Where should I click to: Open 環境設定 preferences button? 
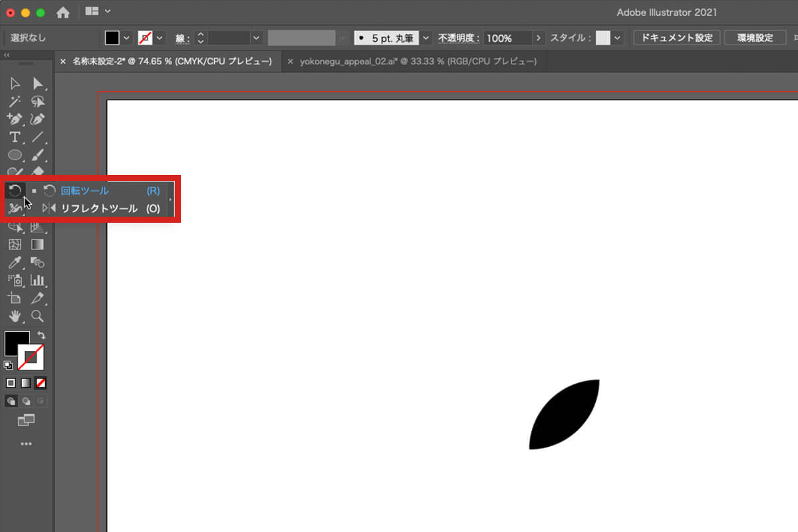coord(755,38)
